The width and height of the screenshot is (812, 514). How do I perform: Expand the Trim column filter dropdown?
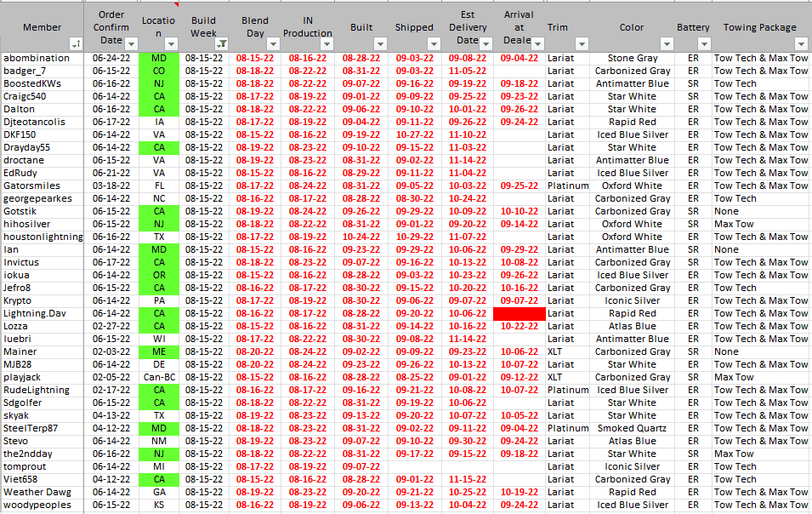582,43
